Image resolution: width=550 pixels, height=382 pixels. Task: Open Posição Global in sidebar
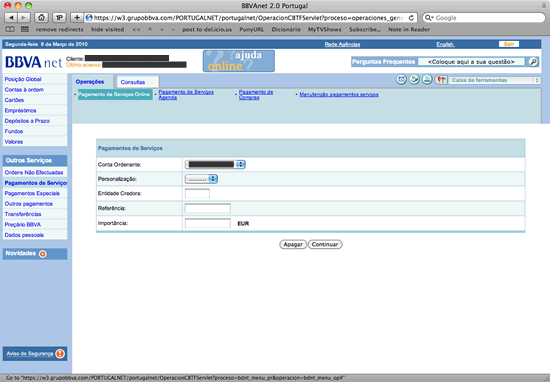[23, 79]
